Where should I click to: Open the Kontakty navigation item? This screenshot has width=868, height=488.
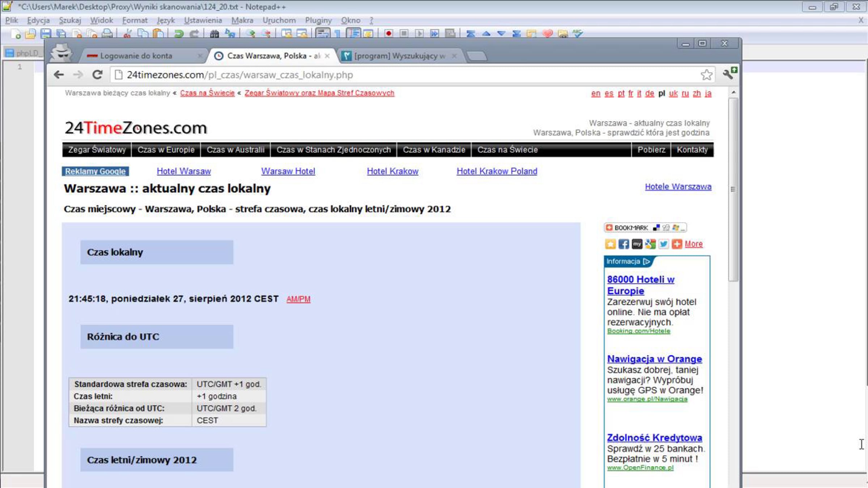click(x=692, y=150)
